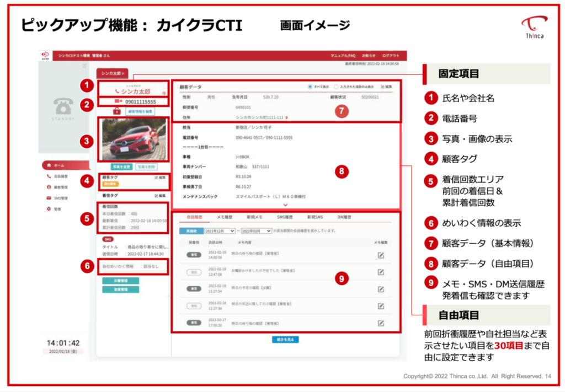Open the 新規メモ tab
This screenshot has width=565, height=392.
254,217
